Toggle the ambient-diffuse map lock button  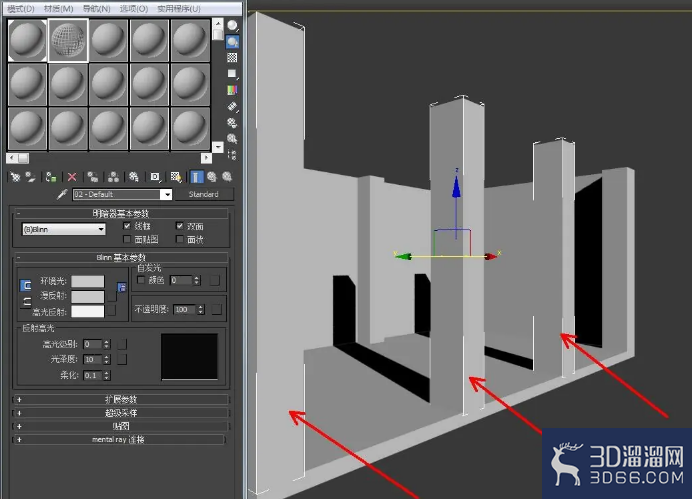click(122, 287)
